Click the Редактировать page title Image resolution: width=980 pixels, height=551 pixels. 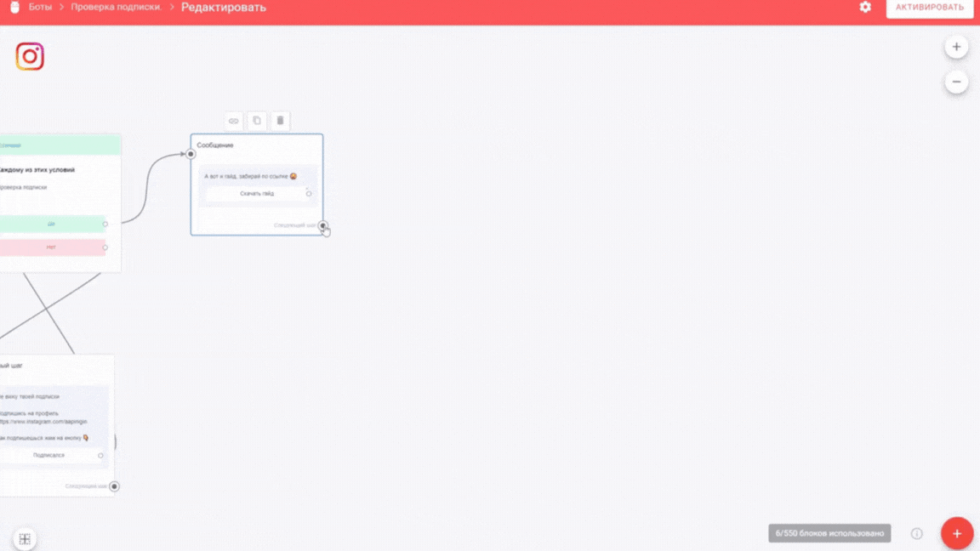(224, 8)
